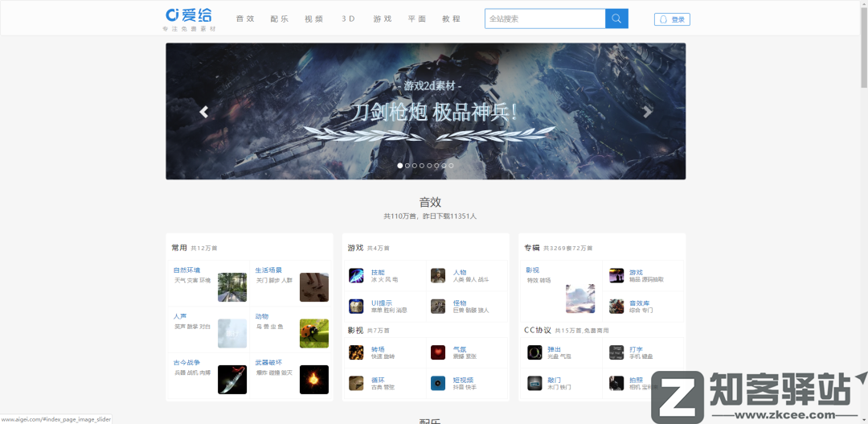Image resolution: width=868 pixels, height=424 pixels.
Task: Click the footprints thumbnail for 生活场景
Action: point(314,287)
